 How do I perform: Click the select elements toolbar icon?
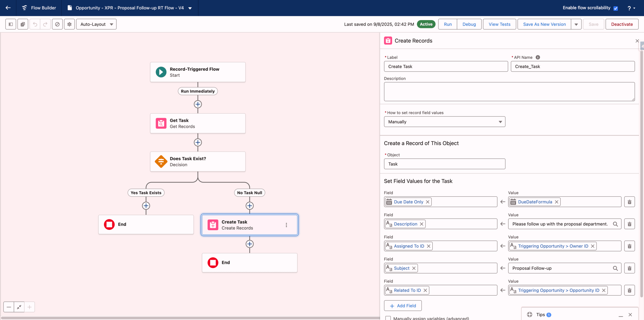[x=23, y=24]
